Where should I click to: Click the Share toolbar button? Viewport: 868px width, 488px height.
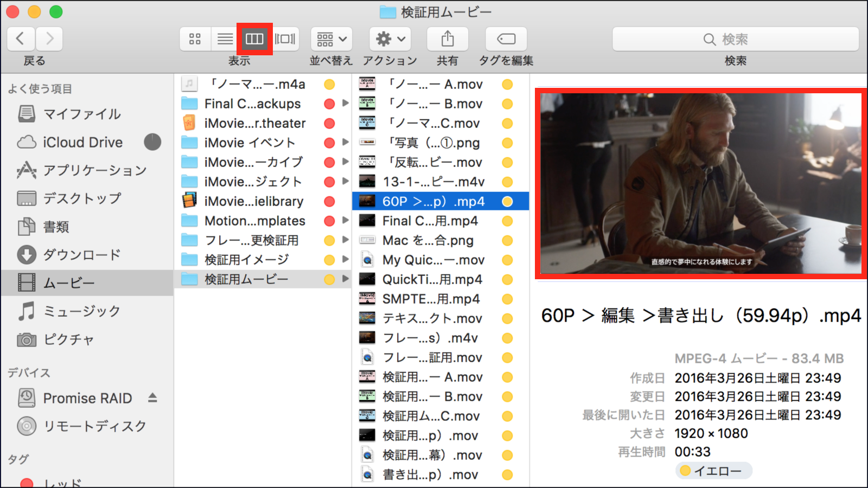click(x=447, y=39)
